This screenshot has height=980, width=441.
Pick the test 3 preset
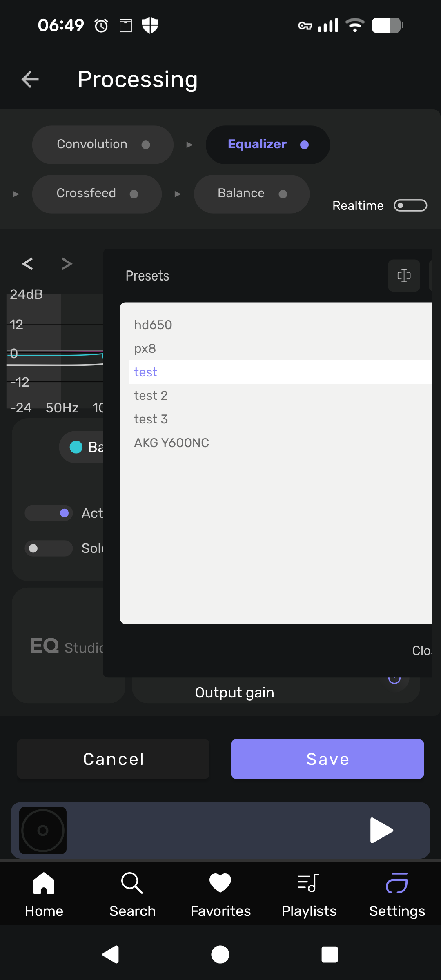pyautogui.click(x=151, y=419)
